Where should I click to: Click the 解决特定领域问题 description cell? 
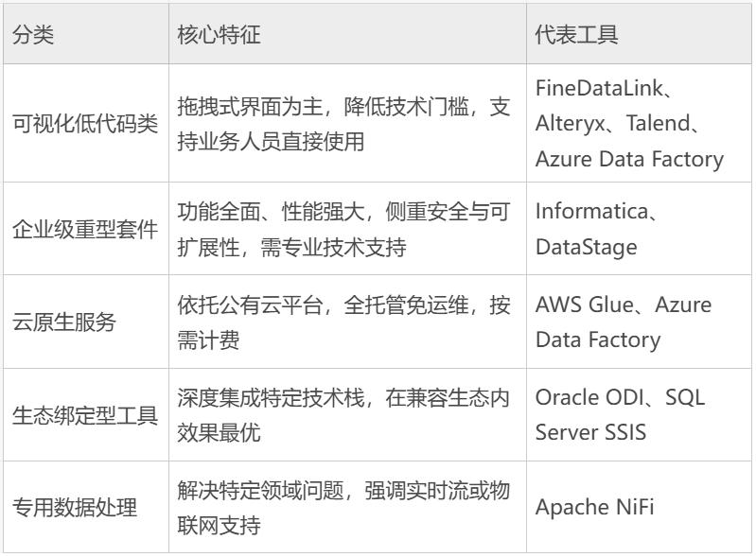tap(347, 508)
